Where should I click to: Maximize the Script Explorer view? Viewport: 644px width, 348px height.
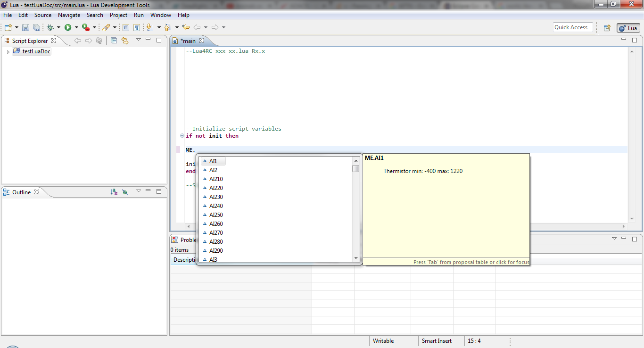coord(159,40)
